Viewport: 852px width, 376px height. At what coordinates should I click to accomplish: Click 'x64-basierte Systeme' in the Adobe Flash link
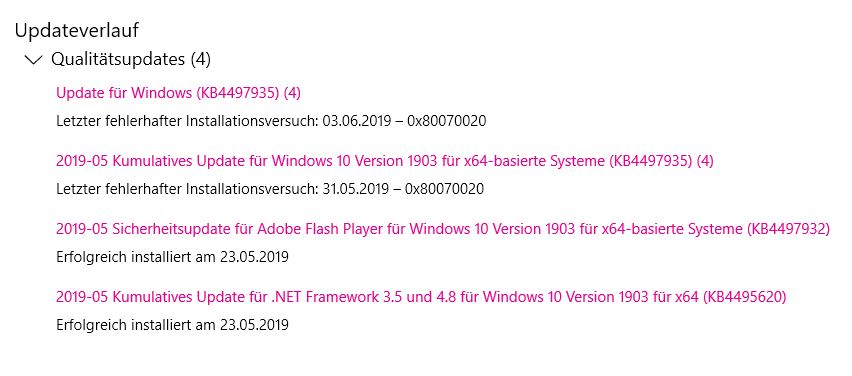click(x=672, y=229)
